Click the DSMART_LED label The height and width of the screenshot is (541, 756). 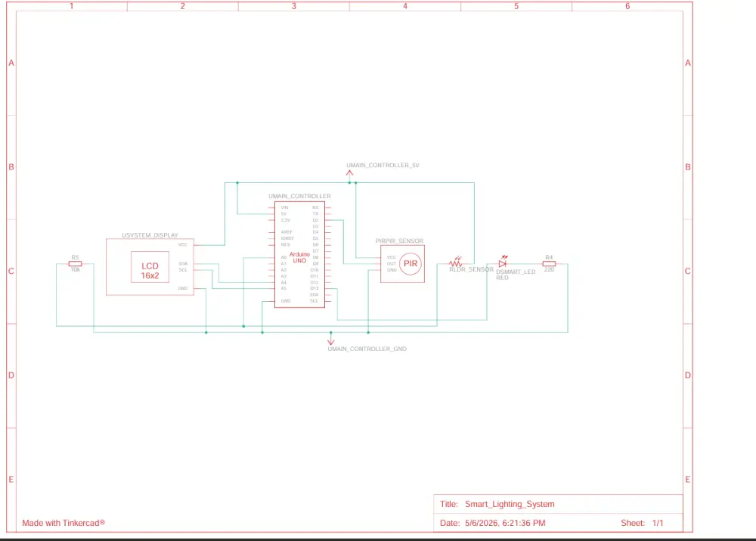516,272
